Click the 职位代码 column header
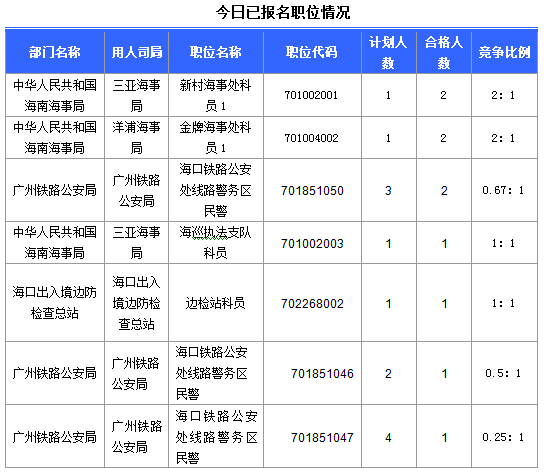The image size is (548, 475). tap(312, 52)
